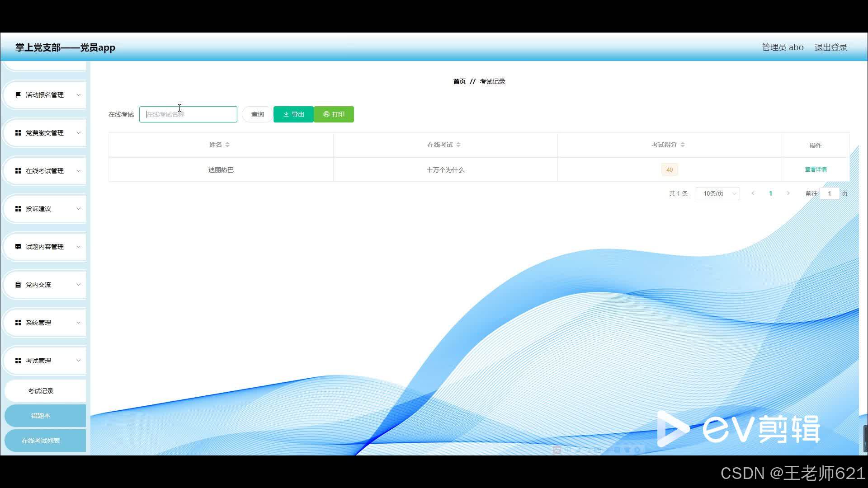This screenshot has height=488, width=868.
Task: Click the clipboard icon beside 党内交流
Action: coord(18,285)
